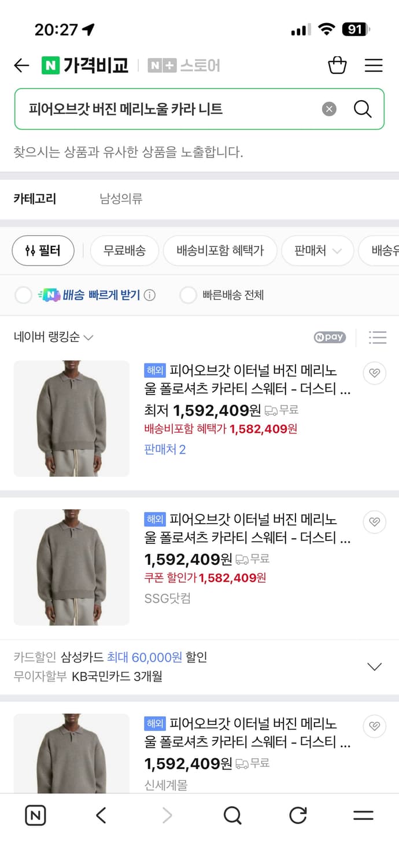Clear the search input text

329,109
